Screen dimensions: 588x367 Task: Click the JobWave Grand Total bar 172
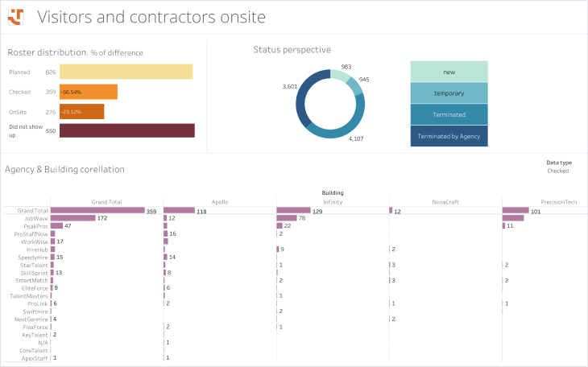pyautogui.click(x=73, y=218)
